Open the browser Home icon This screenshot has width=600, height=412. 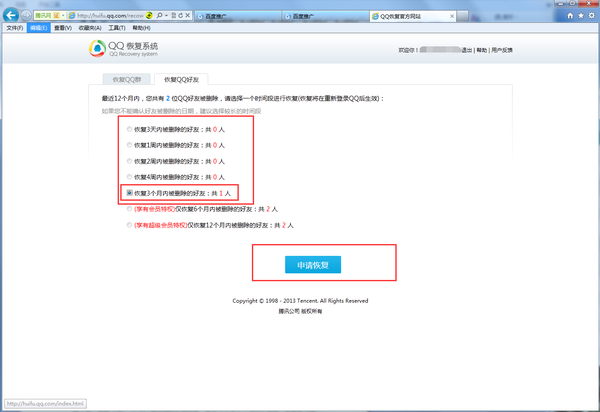(570, 15)
